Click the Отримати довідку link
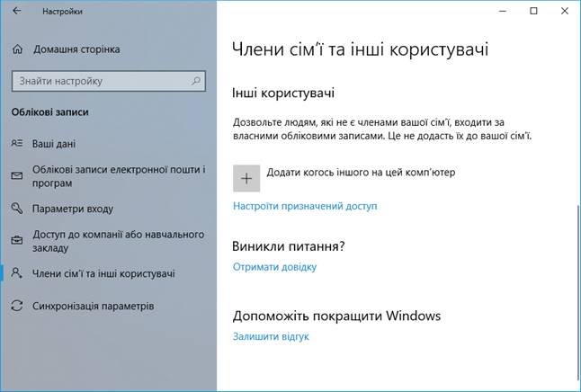581x392 pixels. point(274,267)
